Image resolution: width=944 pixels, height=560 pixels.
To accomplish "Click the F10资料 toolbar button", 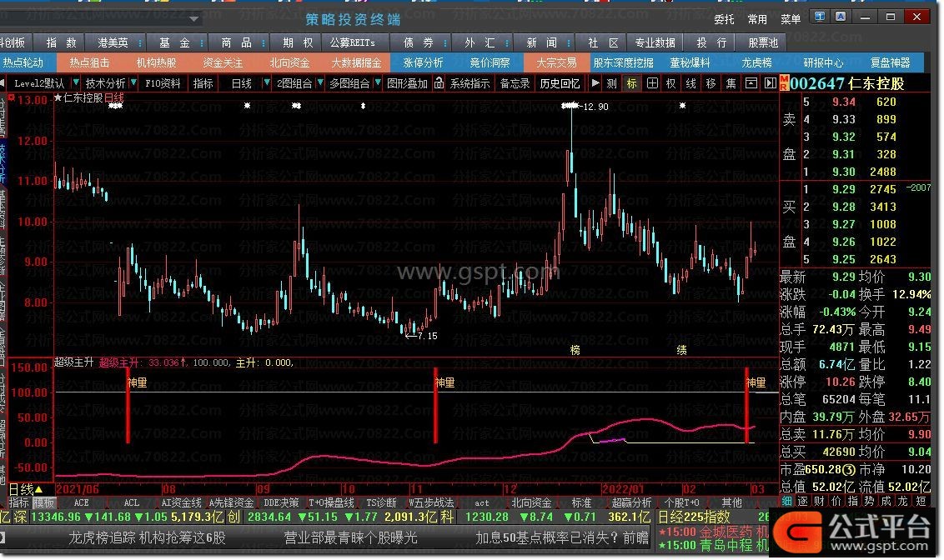I will pyautogui.click(x=163, y=83).
